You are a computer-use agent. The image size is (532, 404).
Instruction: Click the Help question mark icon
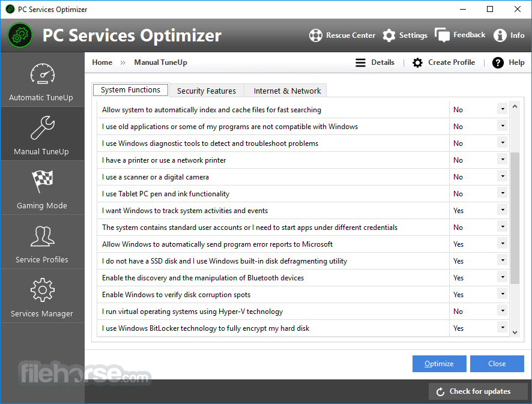point(498,63)
